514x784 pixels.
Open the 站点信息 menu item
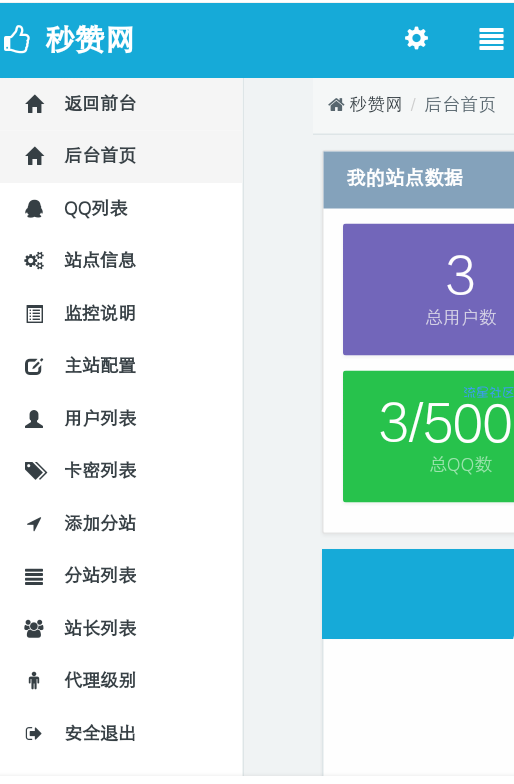122,260
